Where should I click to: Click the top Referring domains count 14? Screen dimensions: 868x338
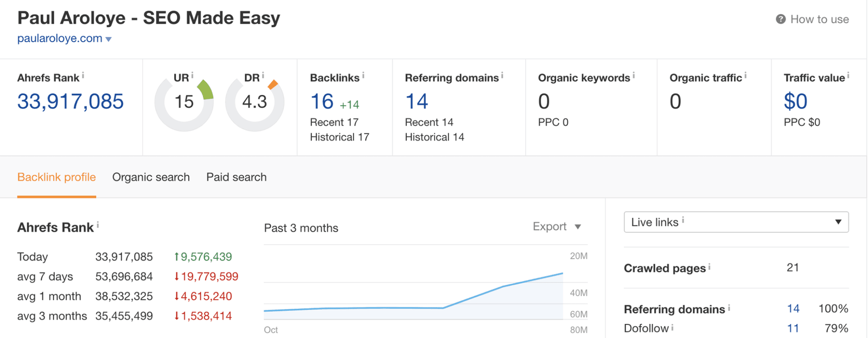point(417,101)
